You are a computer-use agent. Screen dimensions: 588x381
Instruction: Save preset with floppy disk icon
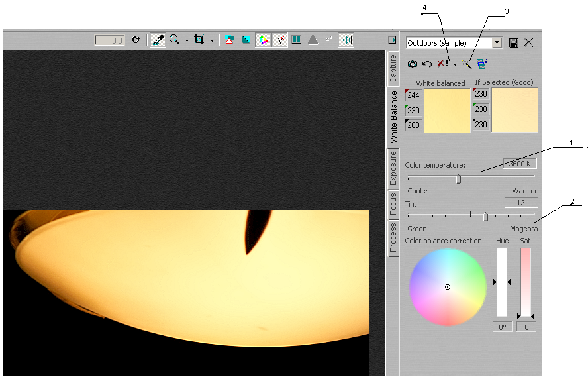(x=514, y=43)
